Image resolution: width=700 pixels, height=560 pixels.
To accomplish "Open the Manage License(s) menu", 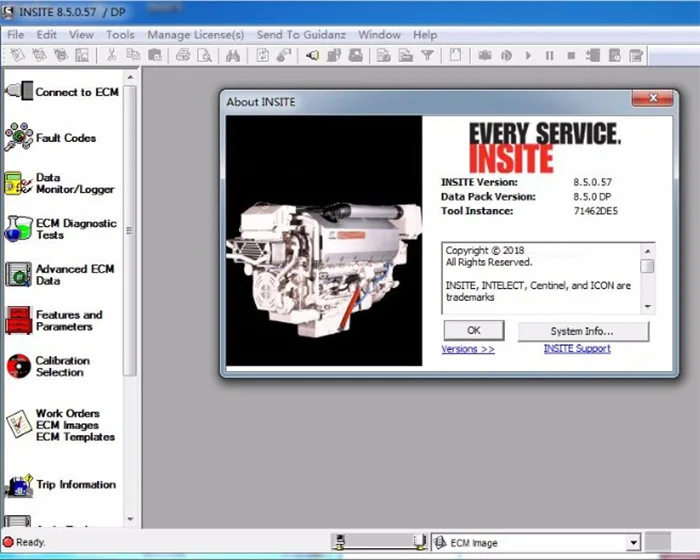I will tap(196, 35).
